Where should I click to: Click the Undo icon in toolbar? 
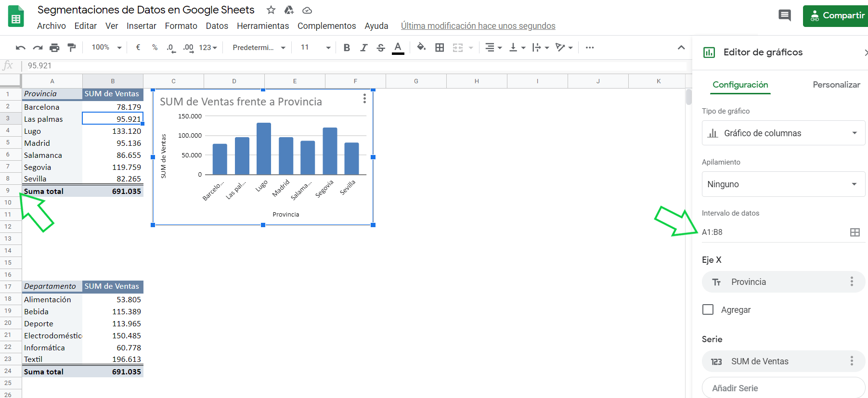[x=20, y=48]
